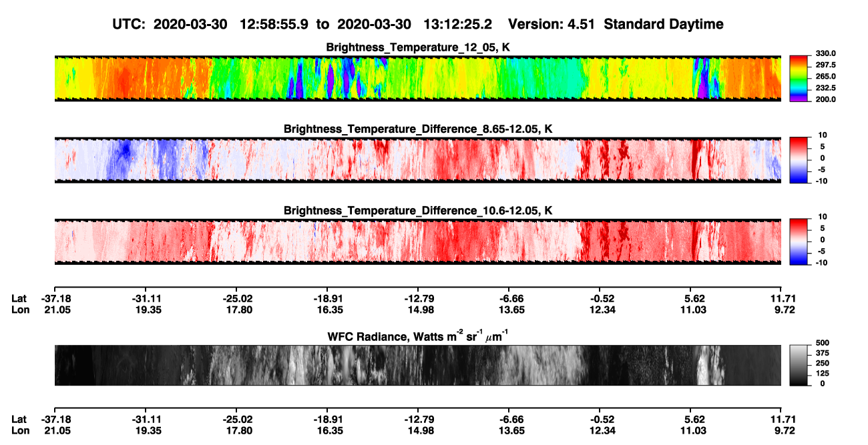
Task: Click Lat '-6.66' under the 10.6-12.05 panel
Action: [509, 298]
